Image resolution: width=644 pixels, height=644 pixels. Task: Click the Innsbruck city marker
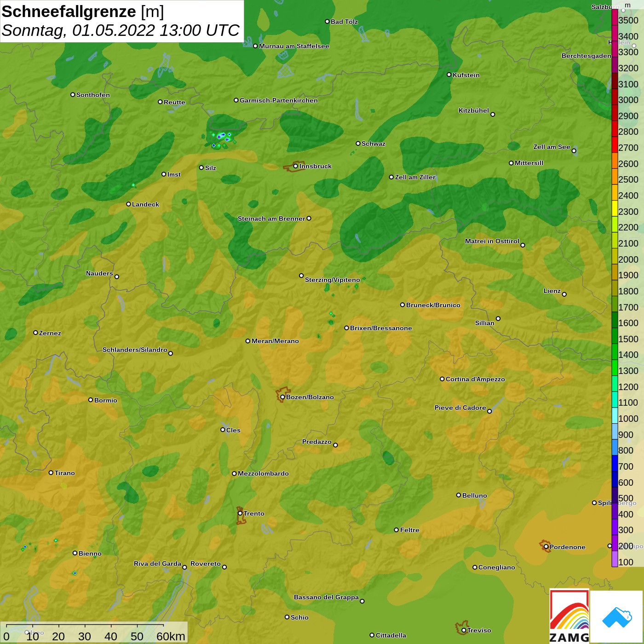click(296, 166)
